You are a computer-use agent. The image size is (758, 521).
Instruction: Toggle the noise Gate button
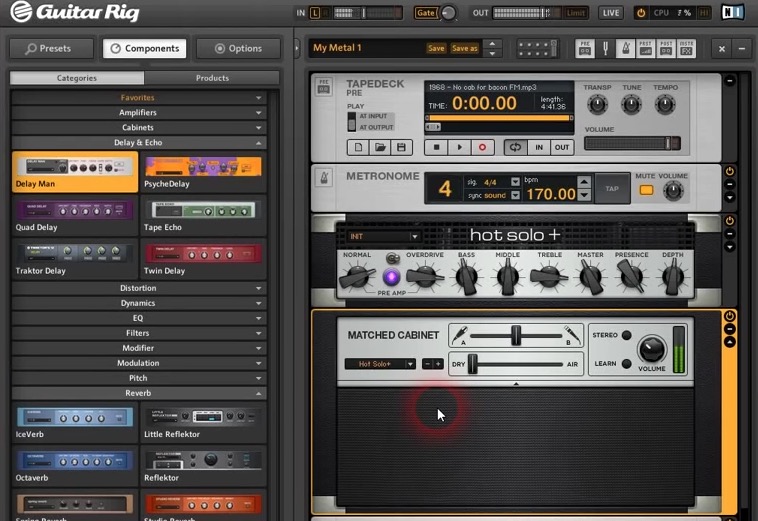tap(425, 13)
